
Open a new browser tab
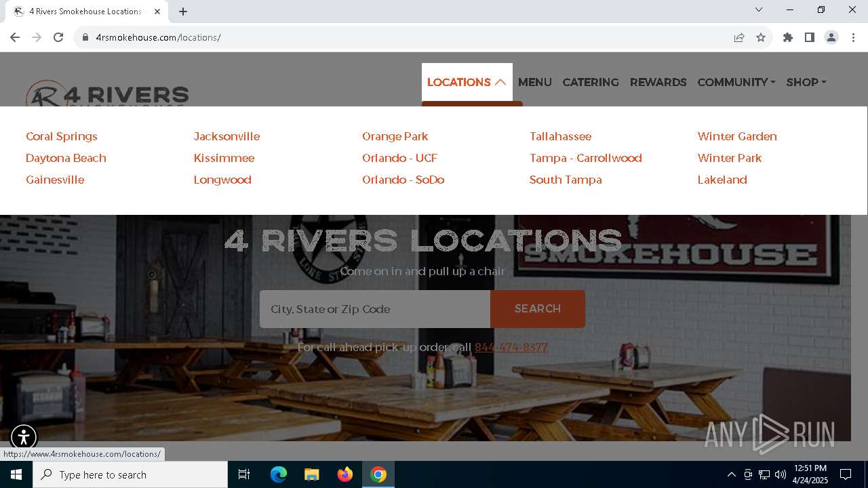pos(183,12)
